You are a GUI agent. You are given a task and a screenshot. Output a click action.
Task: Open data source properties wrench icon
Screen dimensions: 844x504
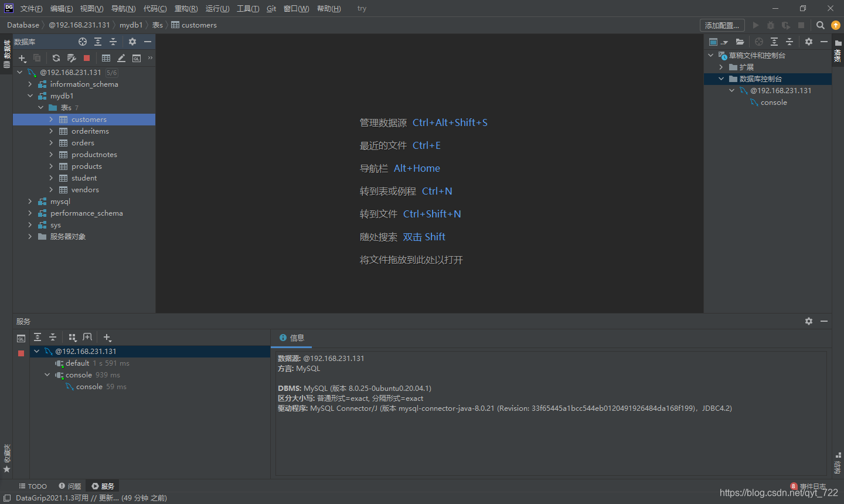72,58
